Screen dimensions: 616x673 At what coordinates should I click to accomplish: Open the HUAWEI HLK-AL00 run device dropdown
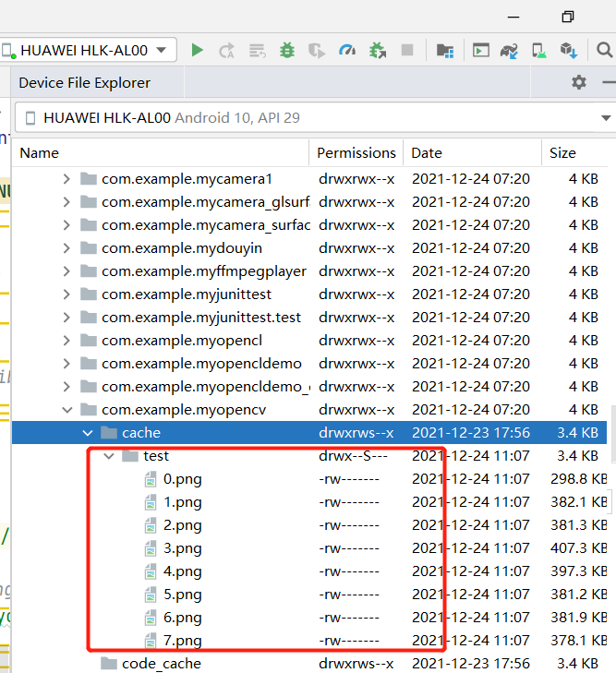88,50
